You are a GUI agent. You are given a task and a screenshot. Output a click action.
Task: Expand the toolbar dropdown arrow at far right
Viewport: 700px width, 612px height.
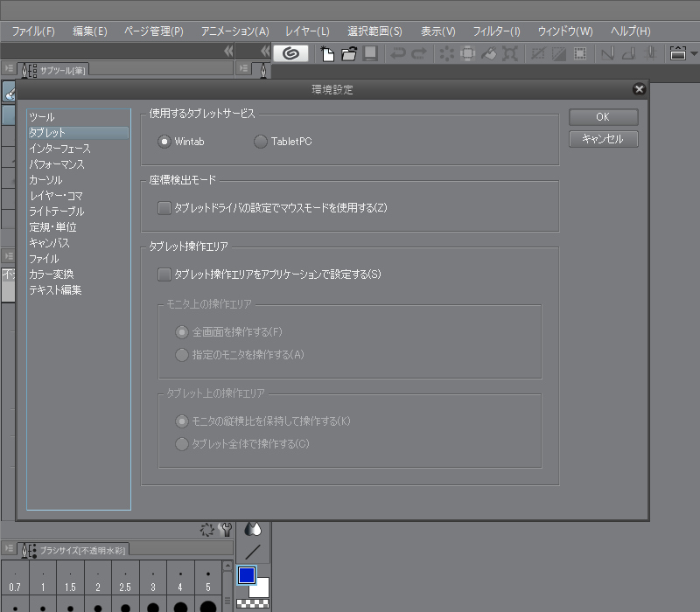693,53
